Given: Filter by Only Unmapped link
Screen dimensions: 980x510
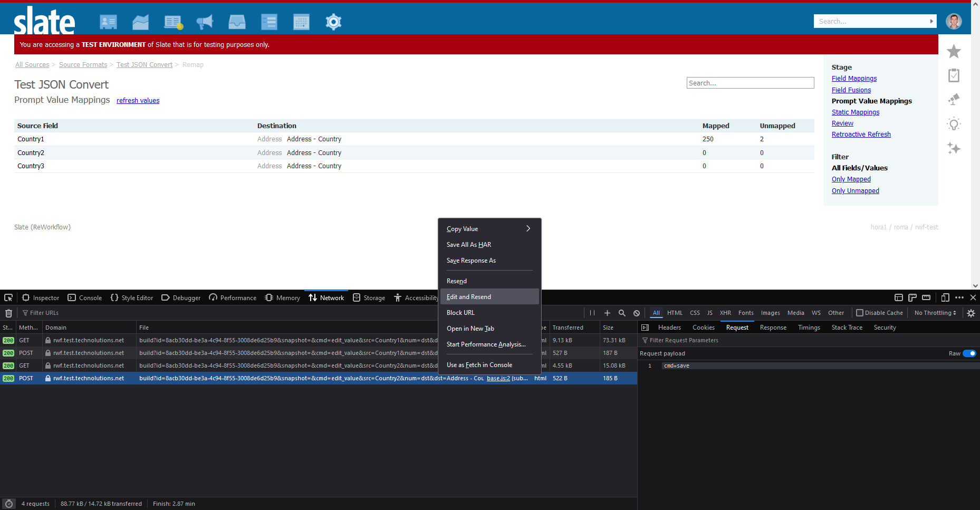Looking at the screenshot, I should click(x=855, y=191).
